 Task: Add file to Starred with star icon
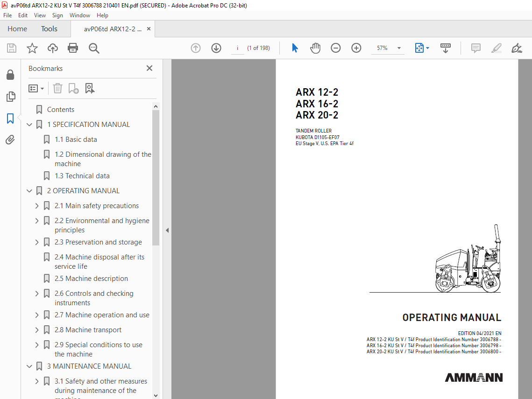click(32, 48)
